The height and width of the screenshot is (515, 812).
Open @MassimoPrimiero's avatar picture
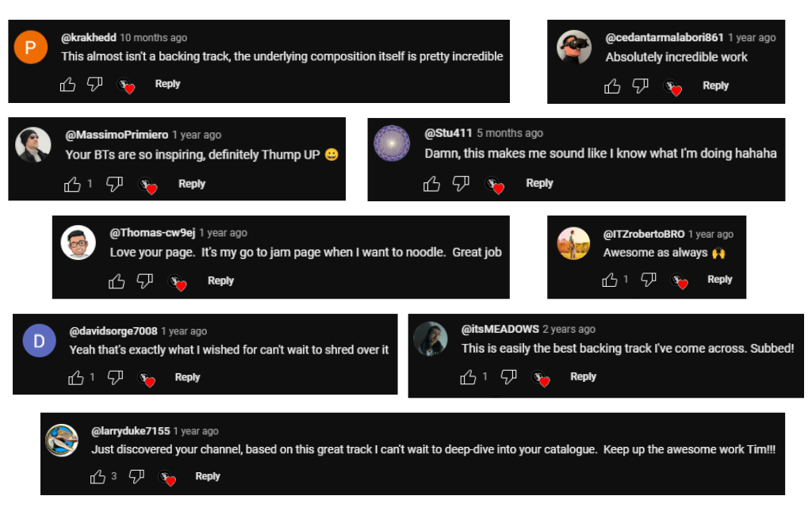[x=33, y=144]
